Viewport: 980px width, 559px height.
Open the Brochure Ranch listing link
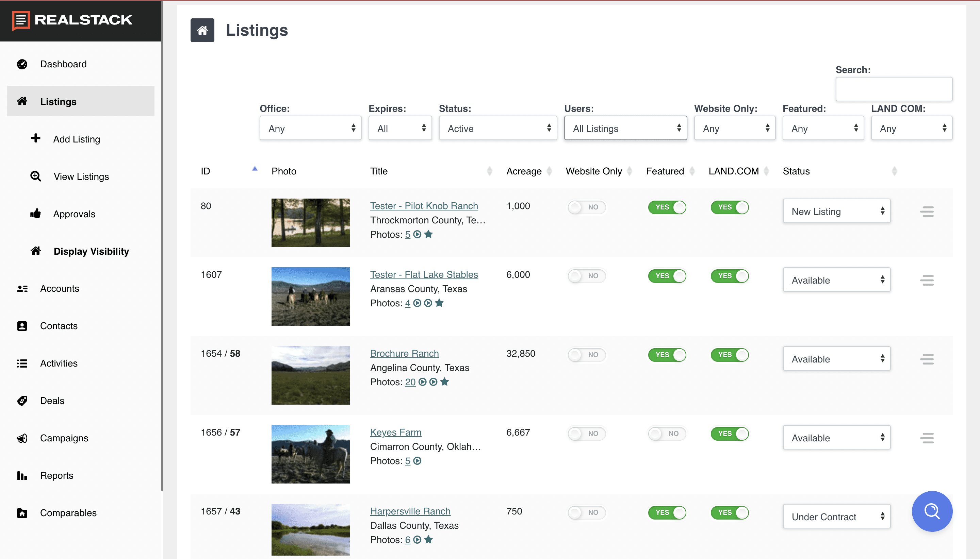[x=404, y=353]
